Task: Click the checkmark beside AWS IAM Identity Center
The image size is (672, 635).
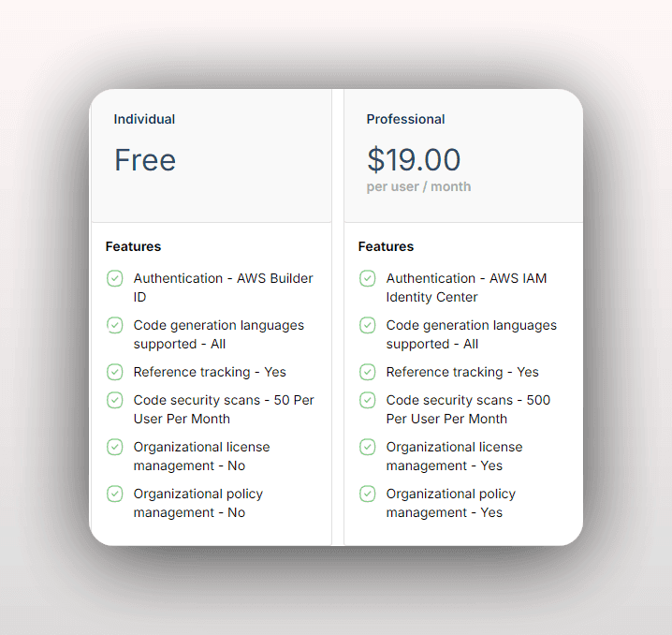Action: pyautogui.click(x=368, y=278)
